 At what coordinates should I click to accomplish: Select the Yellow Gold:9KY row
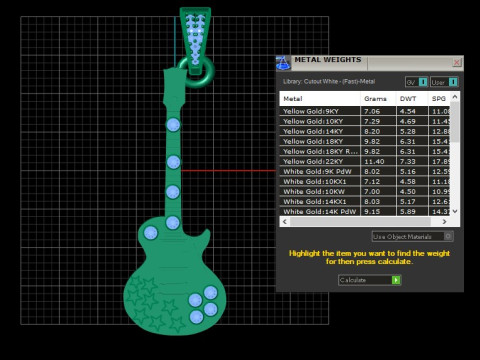click(x=365, y=111)
